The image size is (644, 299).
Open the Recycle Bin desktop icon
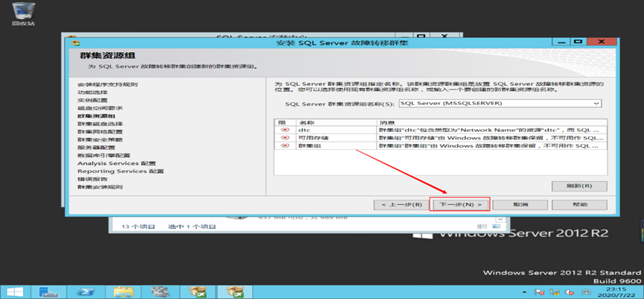pyautogui.click(x=23, y=14)
